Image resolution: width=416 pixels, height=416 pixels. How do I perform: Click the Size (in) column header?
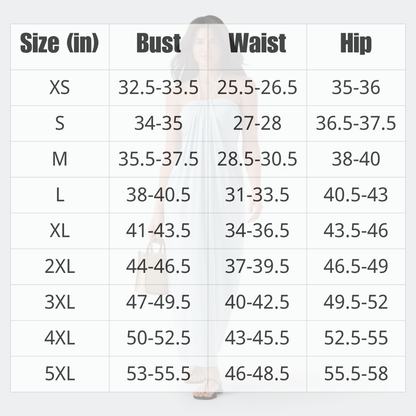(x=60, y=43)
